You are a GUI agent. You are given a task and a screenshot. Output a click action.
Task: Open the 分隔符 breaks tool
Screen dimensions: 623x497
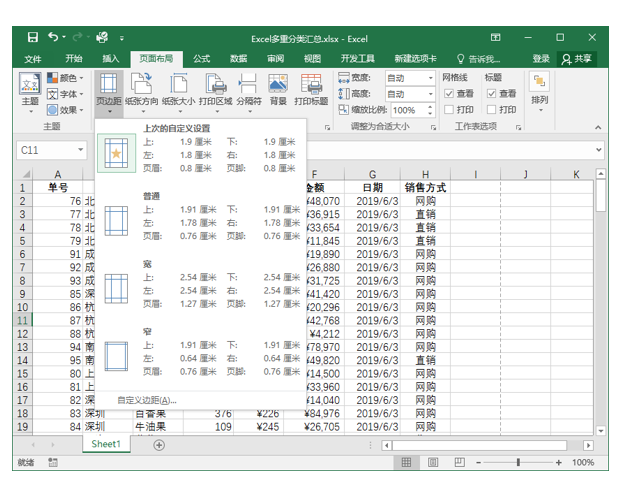tap(249, 93)
